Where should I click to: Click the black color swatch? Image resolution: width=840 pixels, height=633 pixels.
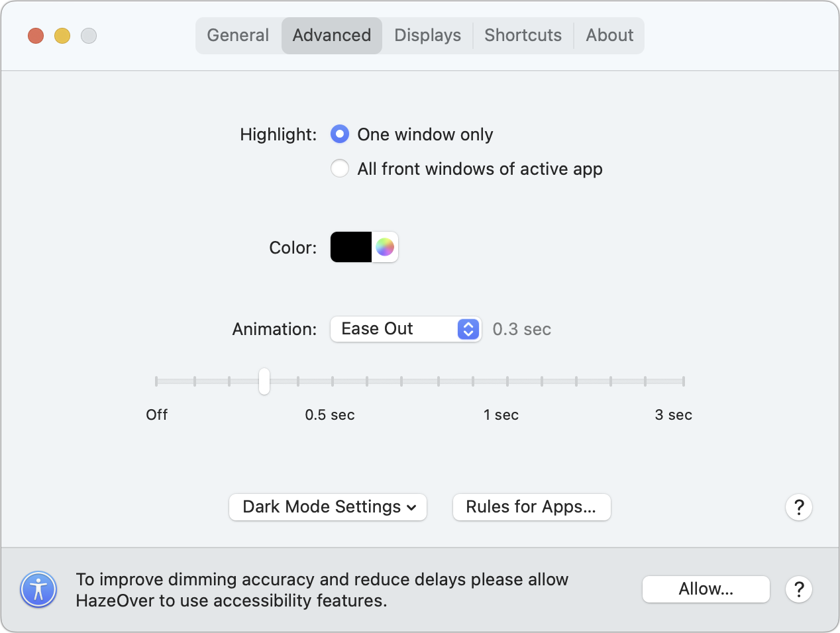tap(351, 247)
